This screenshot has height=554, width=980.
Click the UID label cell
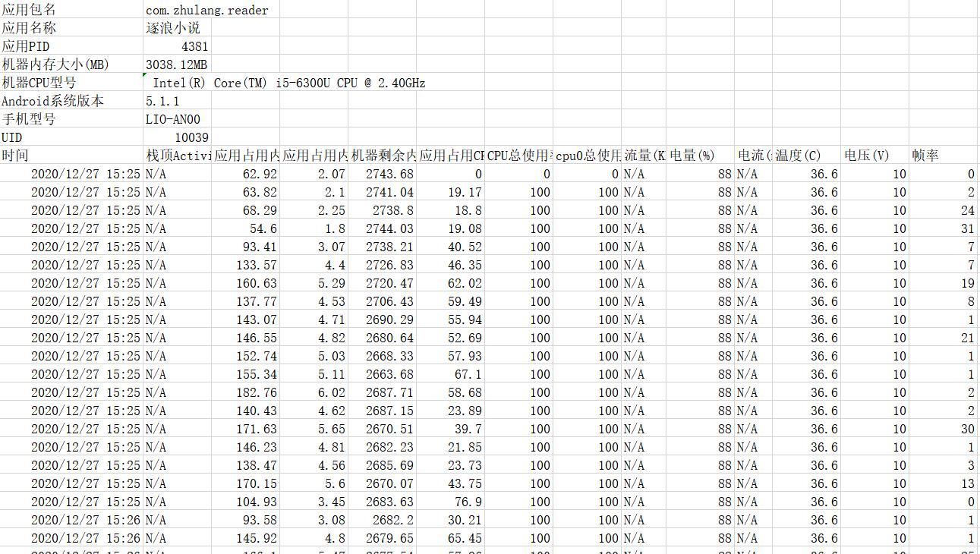(x=72, y=137)
